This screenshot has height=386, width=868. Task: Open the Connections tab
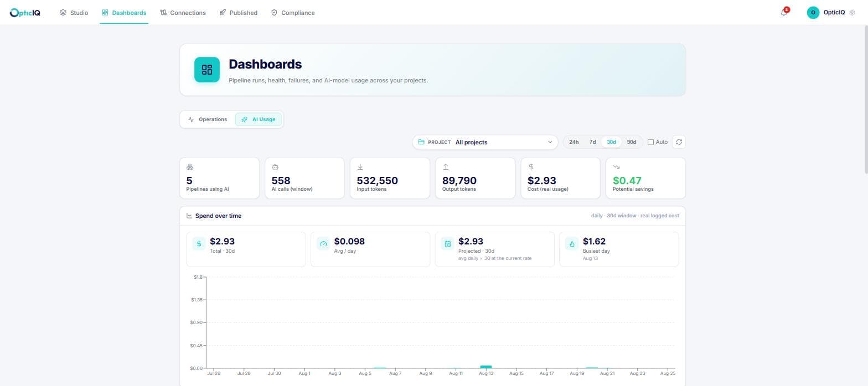(x=183, y=12)
